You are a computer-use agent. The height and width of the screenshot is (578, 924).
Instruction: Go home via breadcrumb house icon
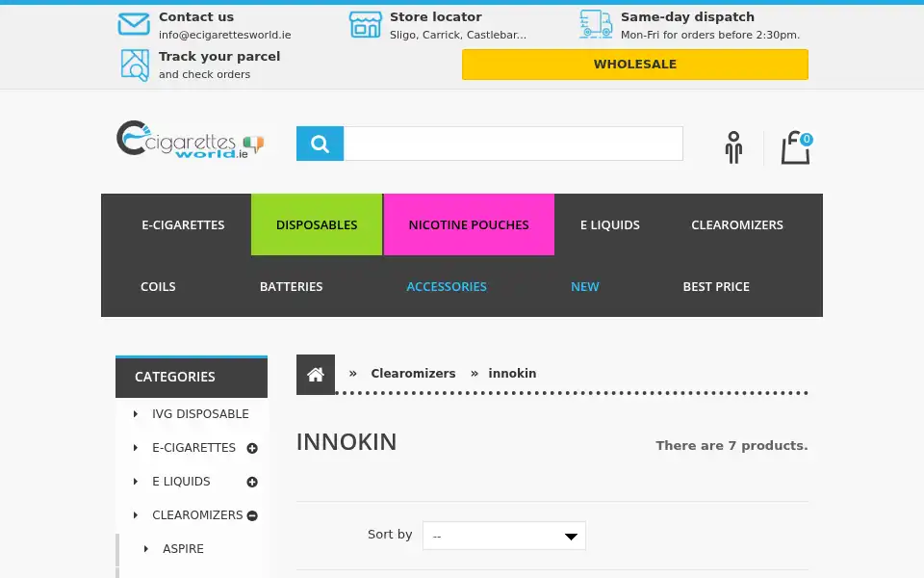[316, 375]
